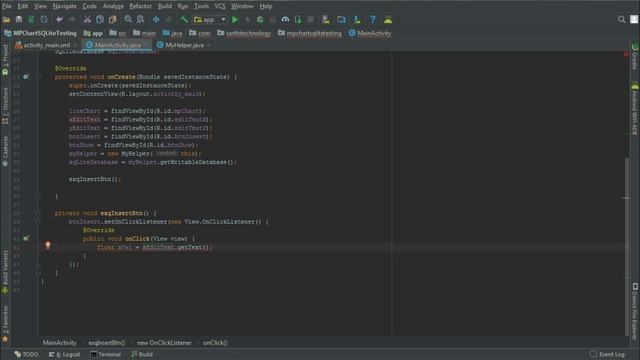Click the green Android icon in toolbar

pyautogui.click(x=388, y=20)
